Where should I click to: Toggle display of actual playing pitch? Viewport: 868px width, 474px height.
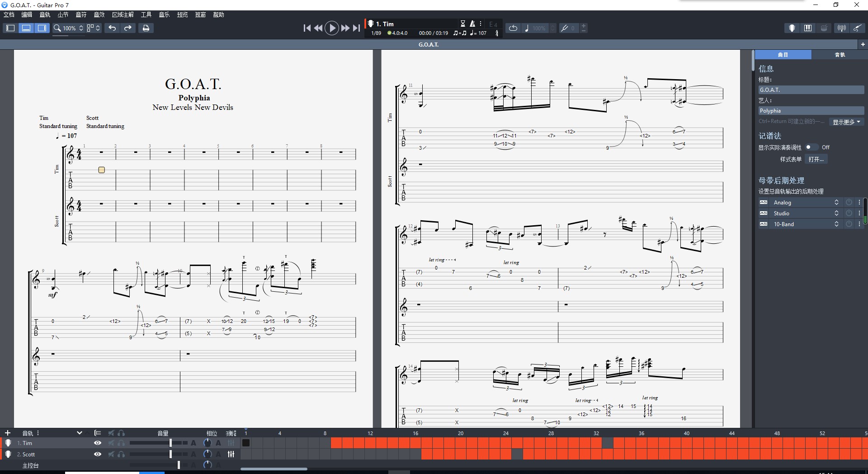click(x=811, y=147)
